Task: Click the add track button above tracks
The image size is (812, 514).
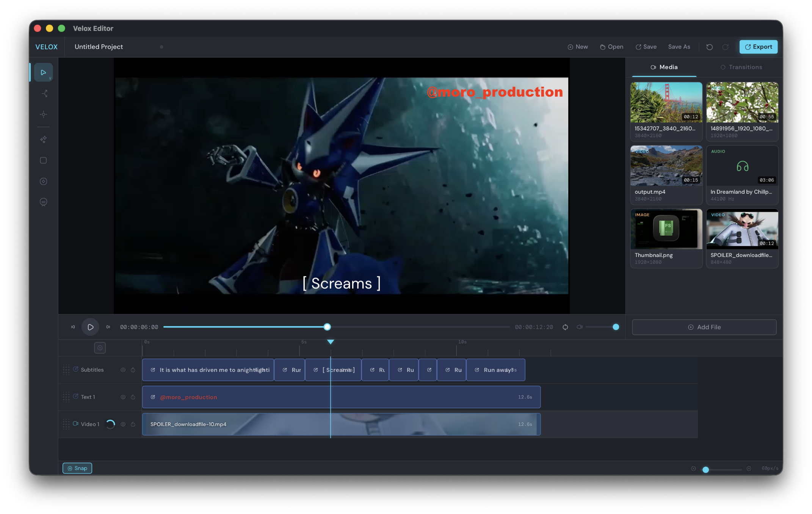Action: click(x=100, y=348)
